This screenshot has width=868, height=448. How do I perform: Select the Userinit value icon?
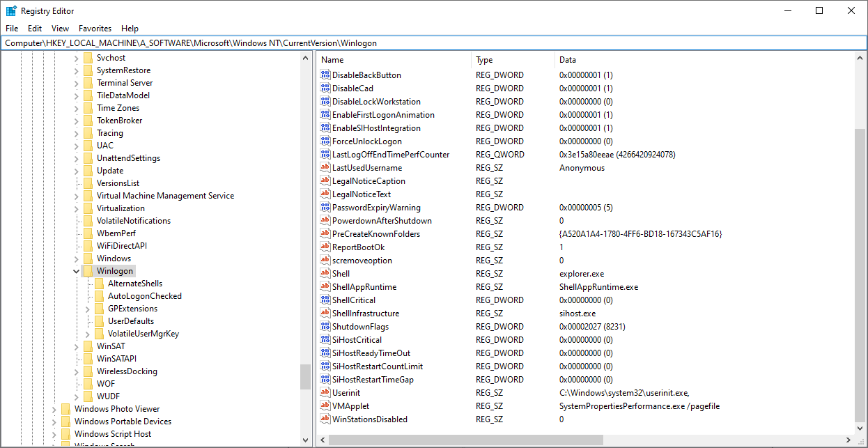pyautogui.click(x=325, y=393)
